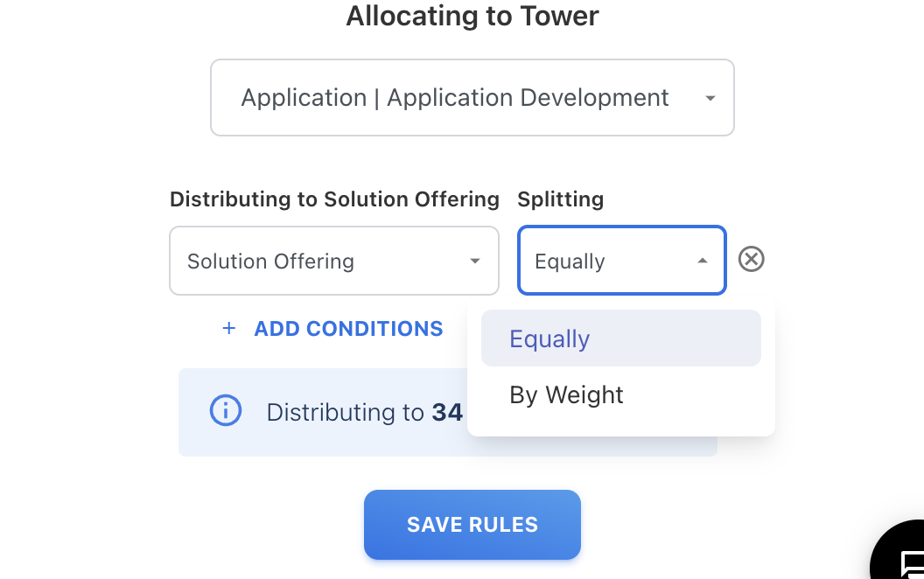Click the "Splitting" column label

(560, 199)
